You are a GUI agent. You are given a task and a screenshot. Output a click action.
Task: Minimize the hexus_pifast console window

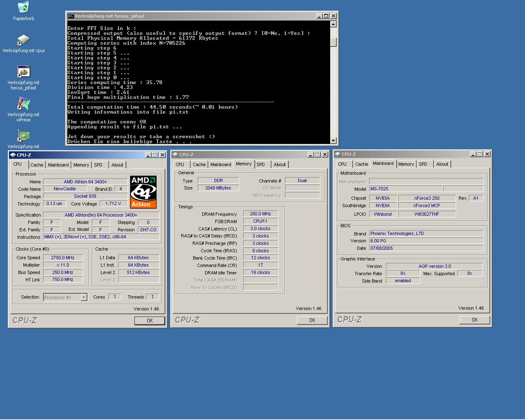[x=319, y=16]
